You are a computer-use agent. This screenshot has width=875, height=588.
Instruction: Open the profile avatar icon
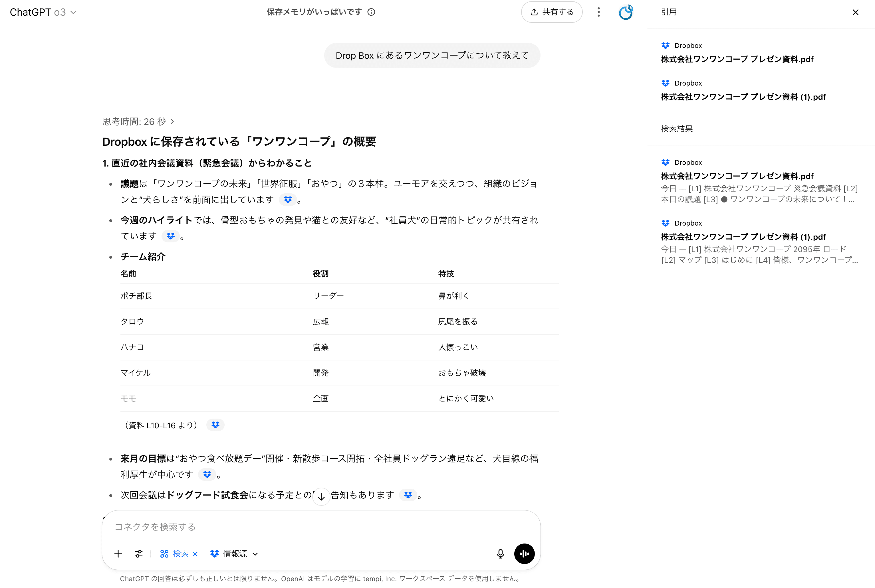coord(626,12)
